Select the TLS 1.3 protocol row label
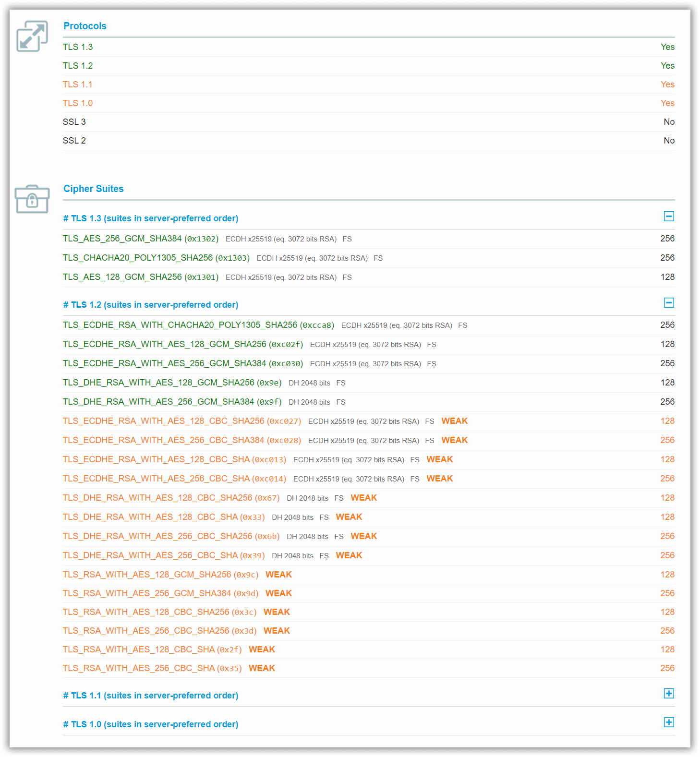The width and height of the screenshot is (700, 757). coord(78,47)
